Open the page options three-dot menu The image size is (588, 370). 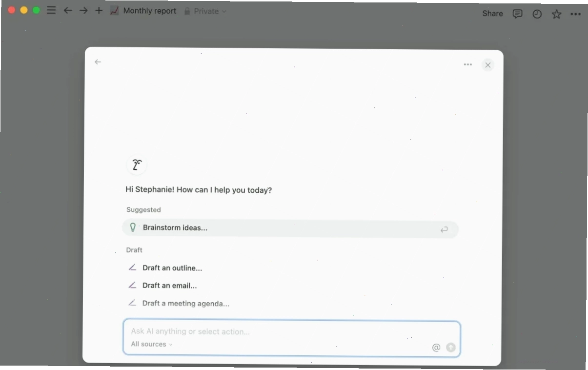[575, 14]
